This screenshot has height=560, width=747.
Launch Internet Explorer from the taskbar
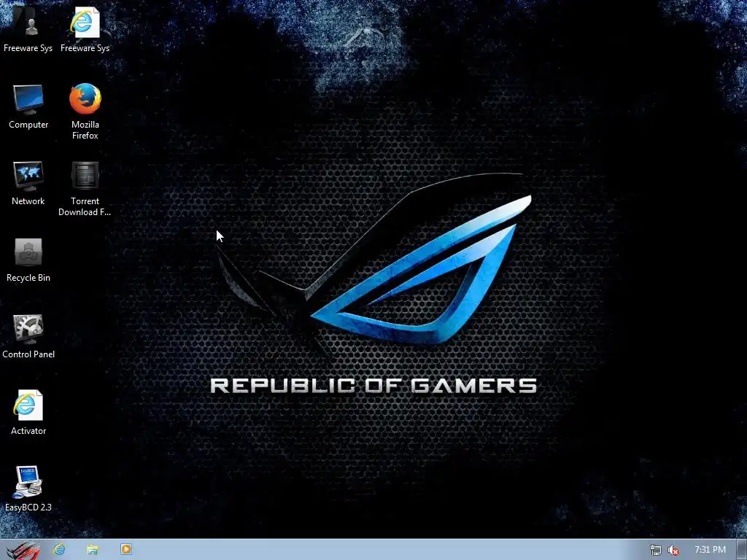point(59,550)
